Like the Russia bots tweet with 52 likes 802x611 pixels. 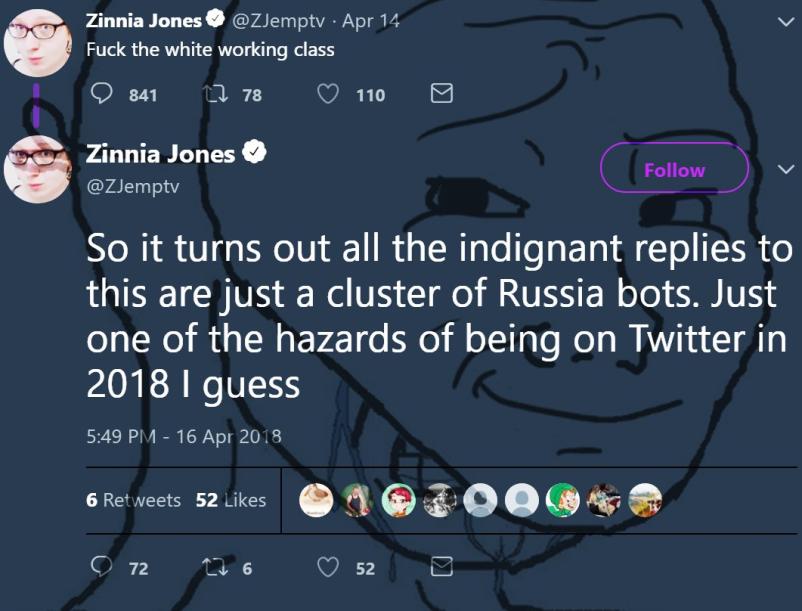tap(328, 567)
